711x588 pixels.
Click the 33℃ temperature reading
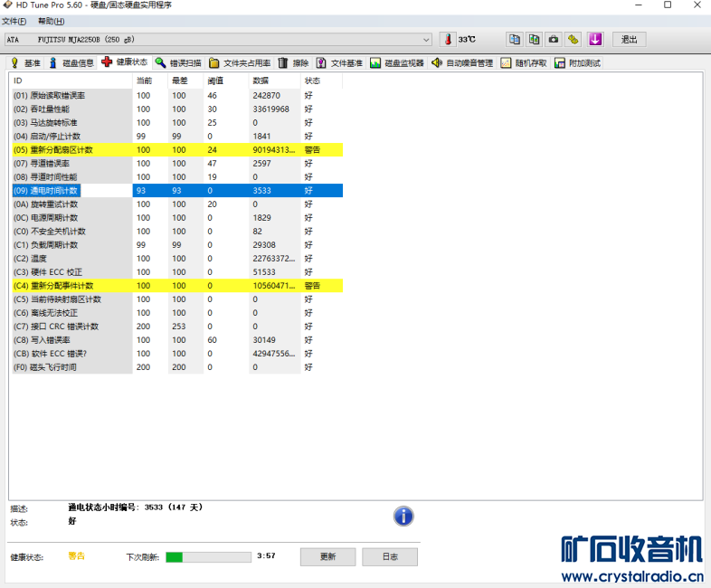point(467,40)
